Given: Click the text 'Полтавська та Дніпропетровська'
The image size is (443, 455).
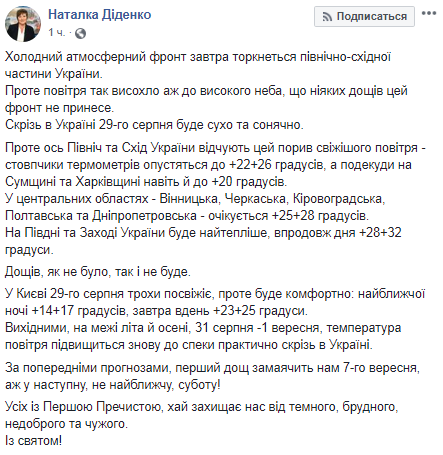Looking at the screenshot, I should pyautogui.click(x=101, y=216).
